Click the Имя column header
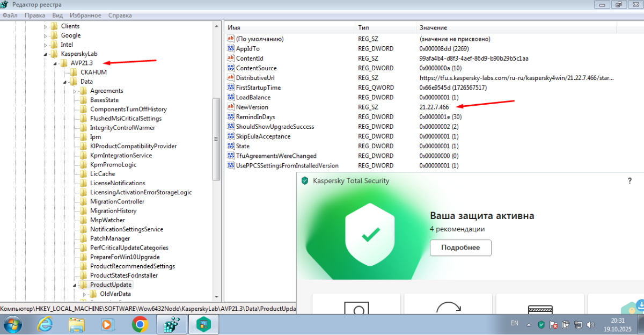The image size is (644, 335). point(290,27)
